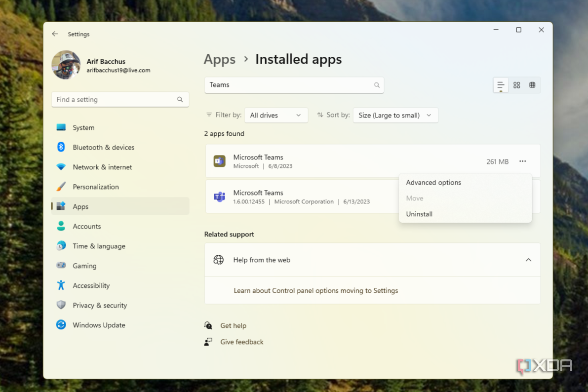The width and height of the screenshot is (588, 392).
Task: Collapse the Help from the web section
Action: [x=528, y=260]
